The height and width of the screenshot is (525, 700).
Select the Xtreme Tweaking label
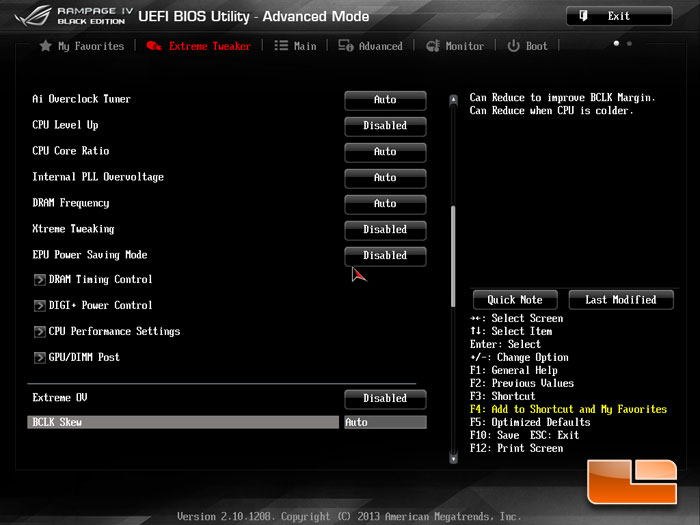73,229
